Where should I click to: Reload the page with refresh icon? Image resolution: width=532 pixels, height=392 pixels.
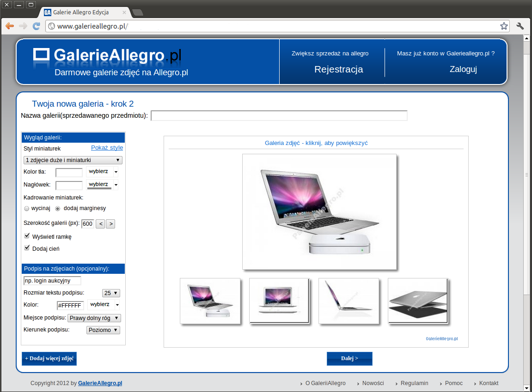pyautogui.click(x=37, y=26)
